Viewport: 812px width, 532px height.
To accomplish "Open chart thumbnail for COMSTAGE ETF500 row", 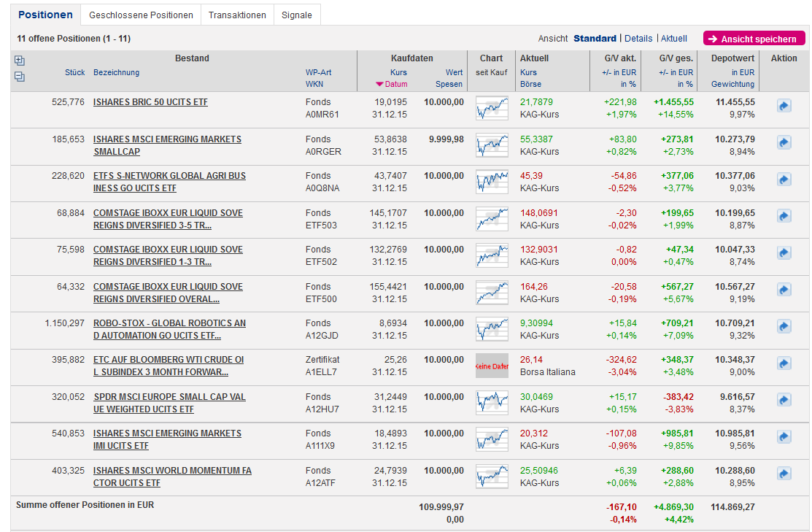I will [492, 293].
